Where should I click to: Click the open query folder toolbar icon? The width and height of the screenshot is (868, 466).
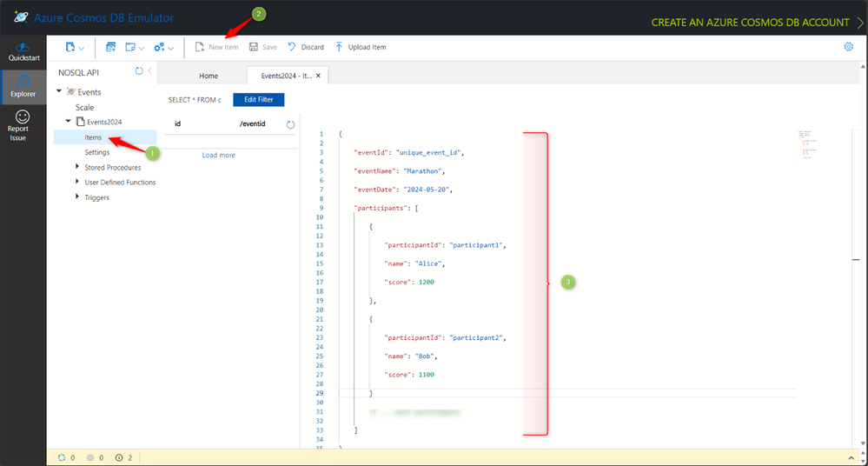[x=130, y=47]
